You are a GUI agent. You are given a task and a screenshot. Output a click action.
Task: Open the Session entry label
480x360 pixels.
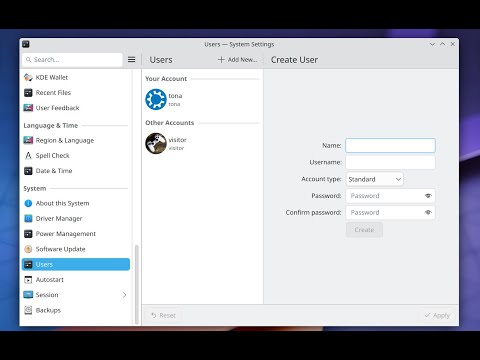tap(47, 295)
